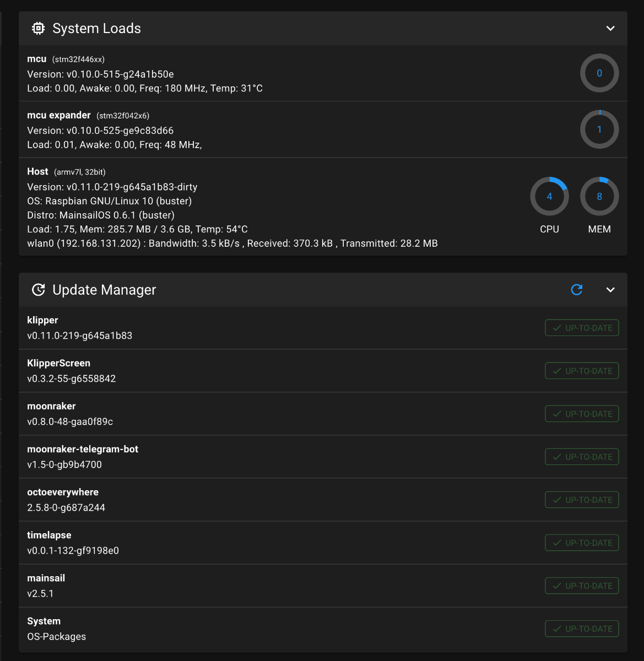Click the moonraker version v0.8.0-48-gaa0f89c

[70, 421]
